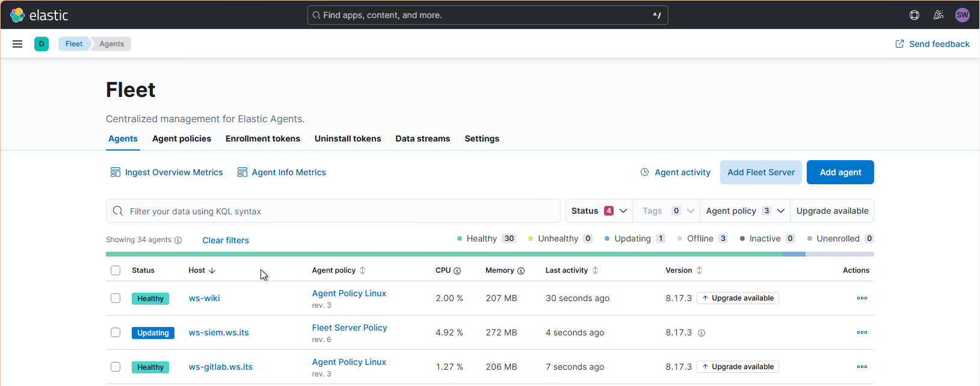Open the Fleet Server Policy link
980x386 pixels.
pos(350,328)
